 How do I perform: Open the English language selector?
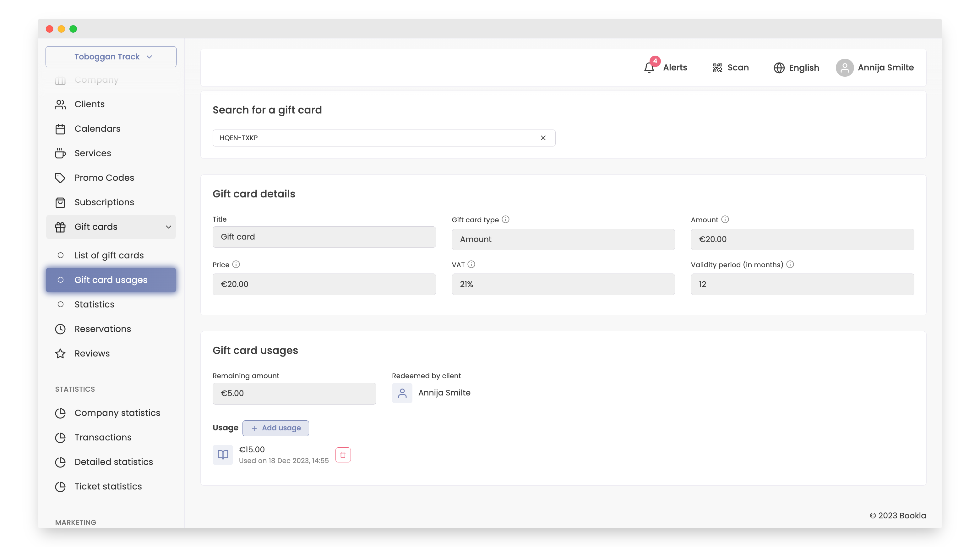[796, 68]
